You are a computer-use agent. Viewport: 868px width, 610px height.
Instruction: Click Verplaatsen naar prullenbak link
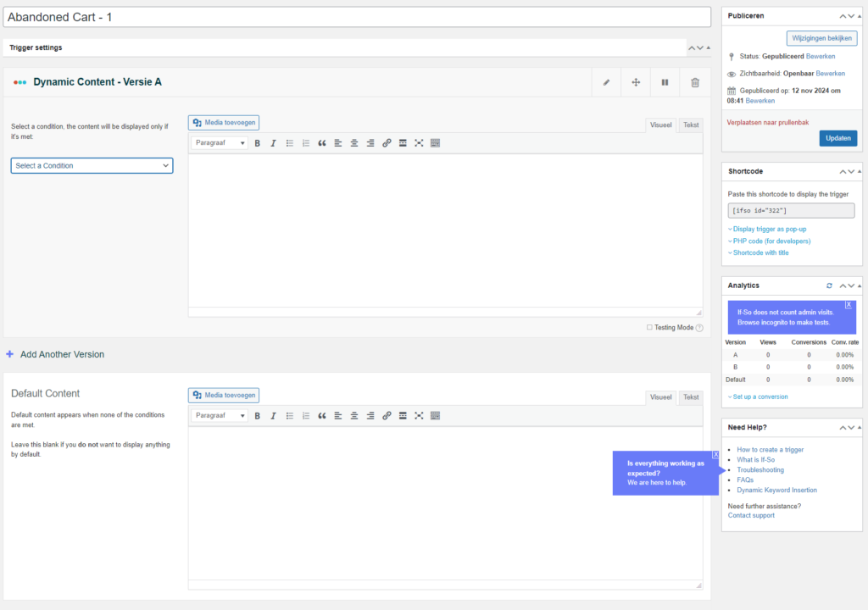[x=768, y=122]
